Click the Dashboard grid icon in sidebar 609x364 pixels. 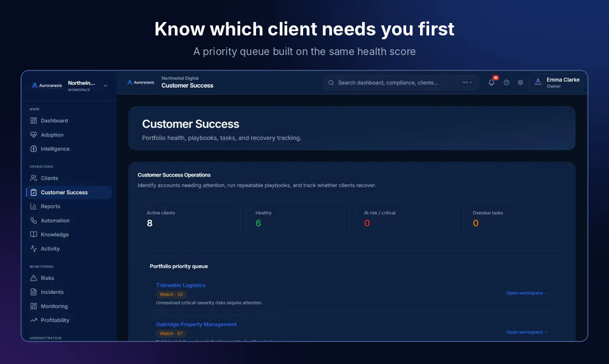[34, 121]
